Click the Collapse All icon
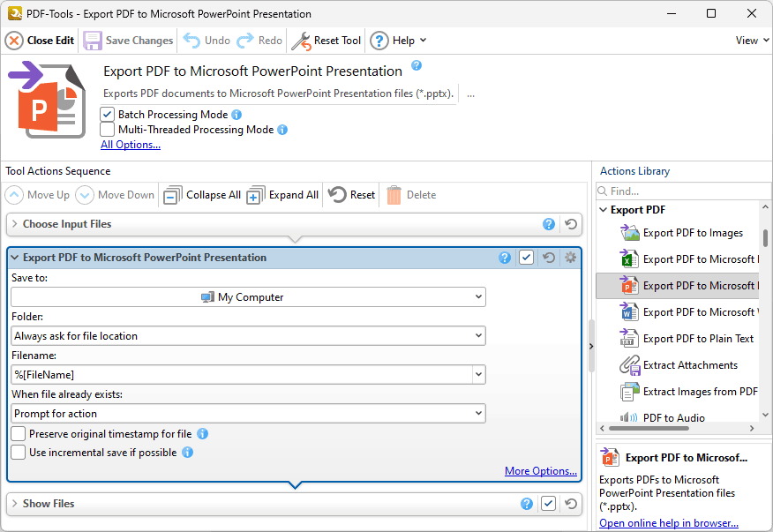773x532 pixels. coord(173,195)
